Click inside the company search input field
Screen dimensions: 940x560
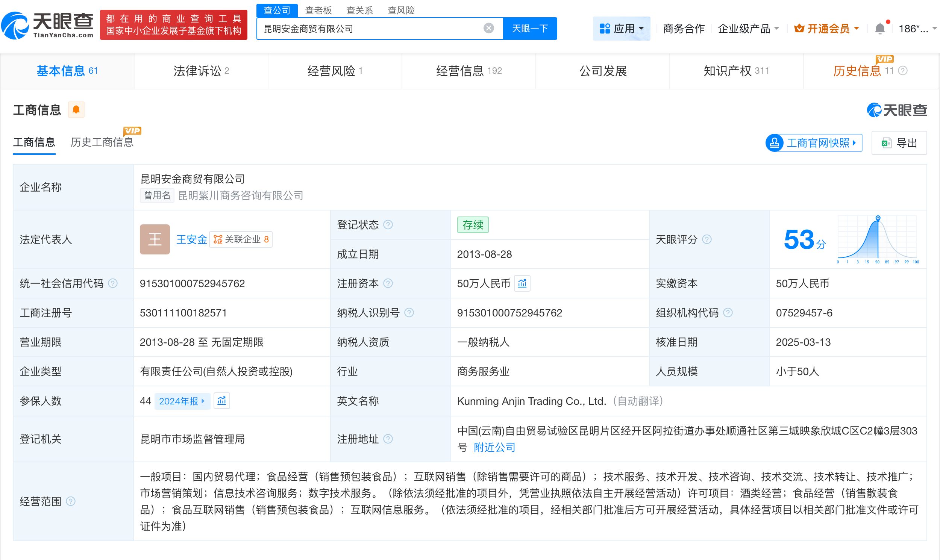pyautogui.click(x=378, y=28)
